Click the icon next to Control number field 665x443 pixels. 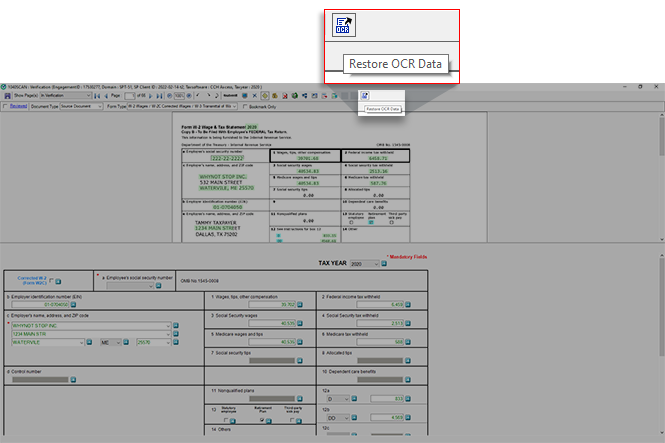pyautogui.click(x=75, y=380)
